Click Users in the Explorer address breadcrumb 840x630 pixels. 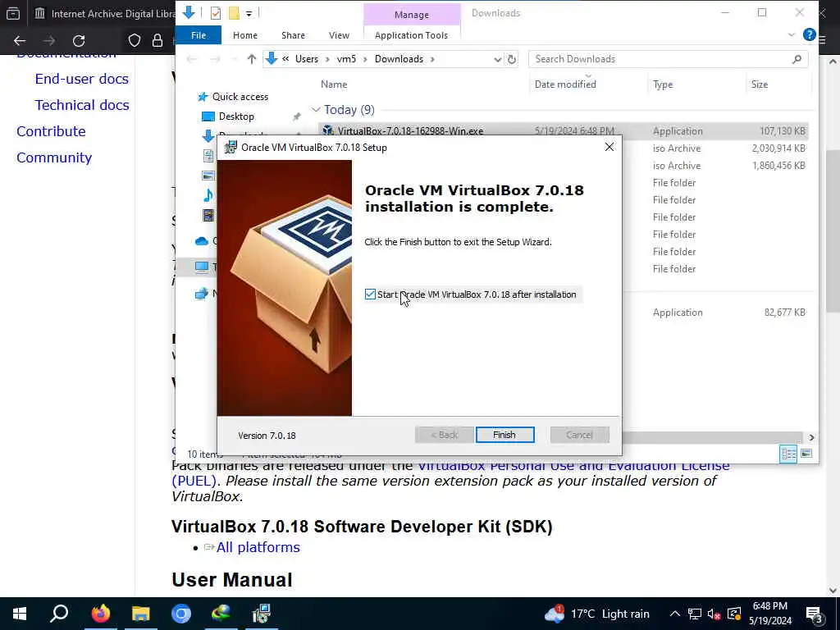coord(307,59)
